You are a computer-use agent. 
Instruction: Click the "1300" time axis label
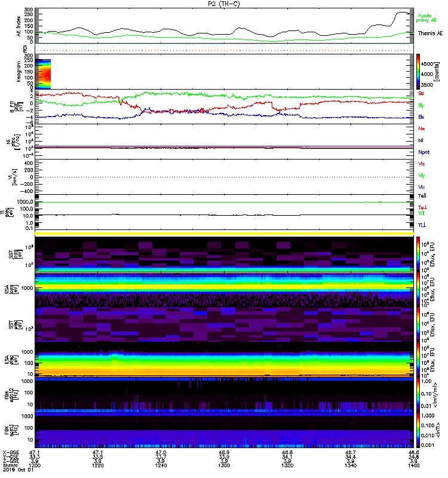point(225,465)
